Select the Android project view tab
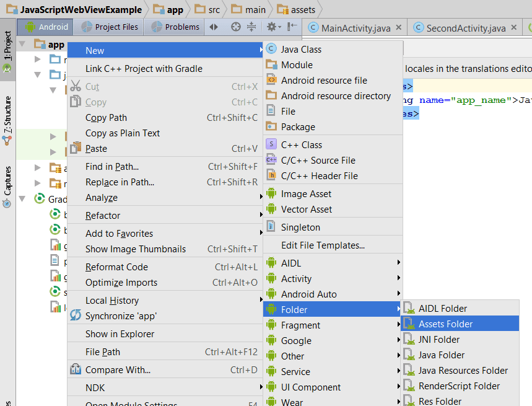The width and height of the screenshot is (532, 406). (45, 27)
